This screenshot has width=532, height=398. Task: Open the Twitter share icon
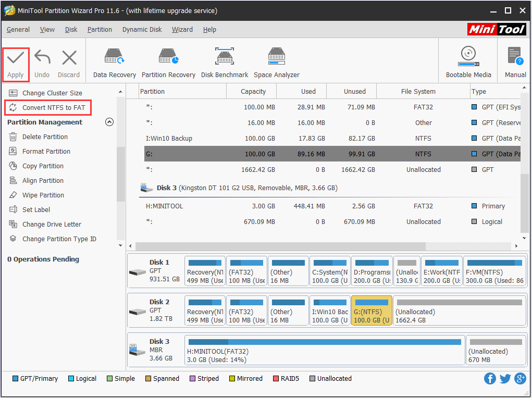(505, 378)
